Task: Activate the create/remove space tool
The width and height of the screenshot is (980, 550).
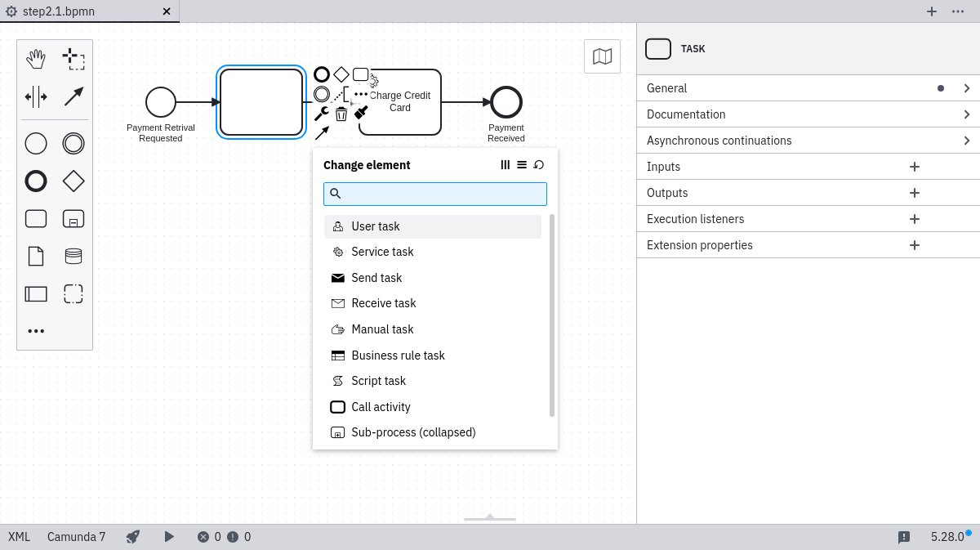Action: (36, 96)
